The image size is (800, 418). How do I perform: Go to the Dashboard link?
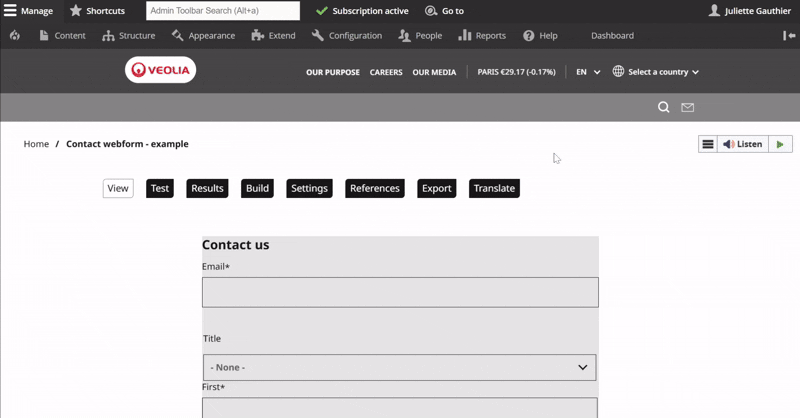612,36
